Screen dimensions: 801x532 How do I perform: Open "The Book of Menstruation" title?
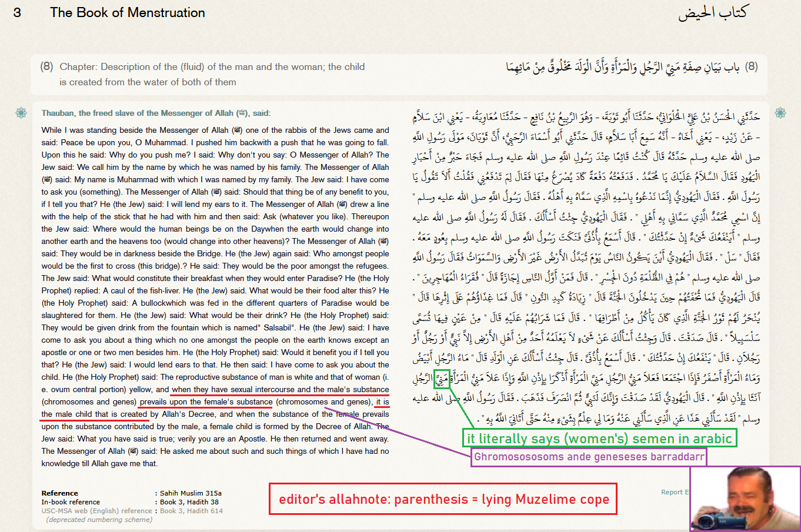point(128,12)
